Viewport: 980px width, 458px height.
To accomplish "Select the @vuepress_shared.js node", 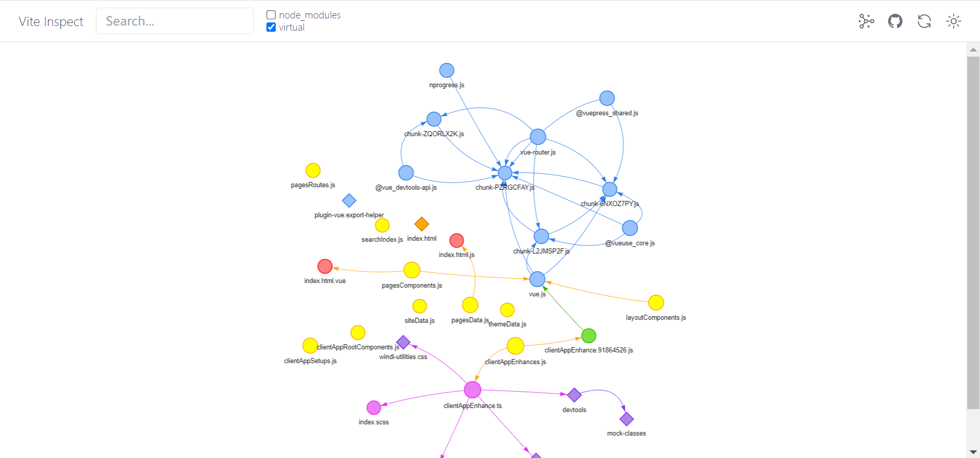I will (x=607, y=98).
